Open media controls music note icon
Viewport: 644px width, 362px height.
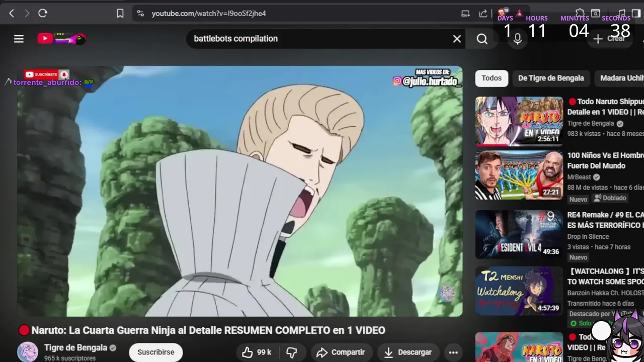(x=622, y=13)
